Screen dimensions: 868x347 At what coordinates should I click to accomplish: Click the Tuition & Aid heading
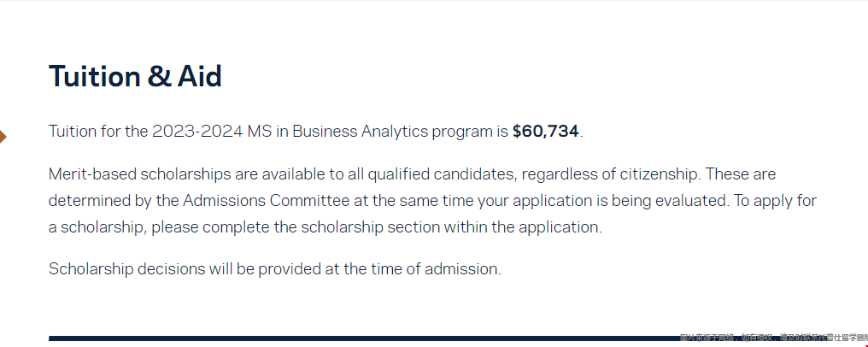pyautogui.click(x=135, y=76)
